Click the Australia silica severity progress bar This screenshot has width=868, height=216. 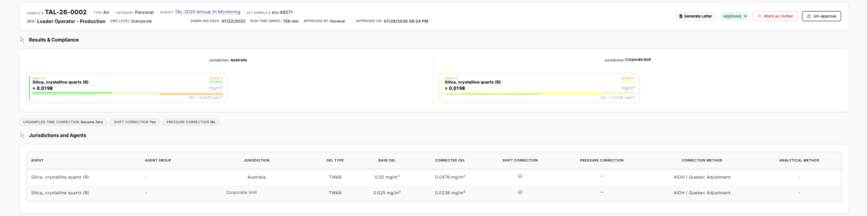click(128, 93)
